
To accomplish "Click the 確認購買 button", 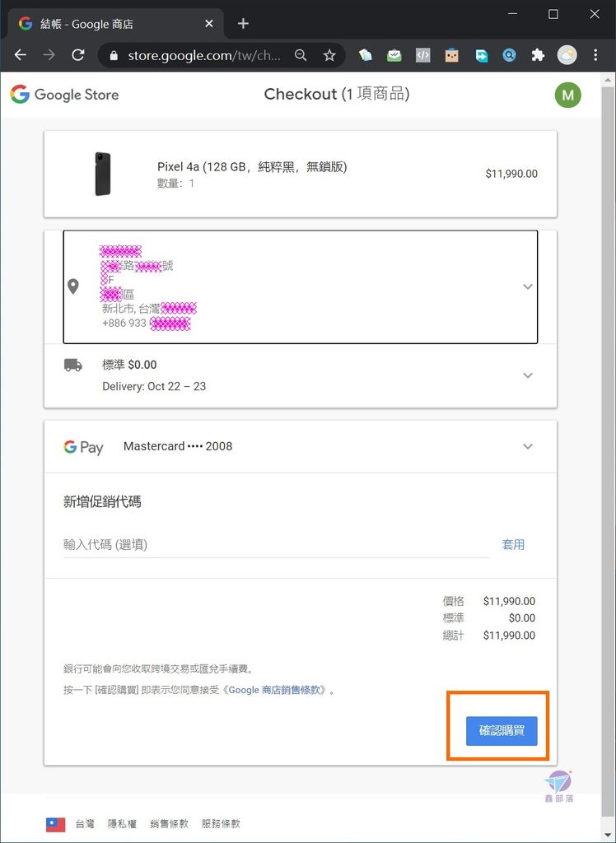I will pos(502,731).
